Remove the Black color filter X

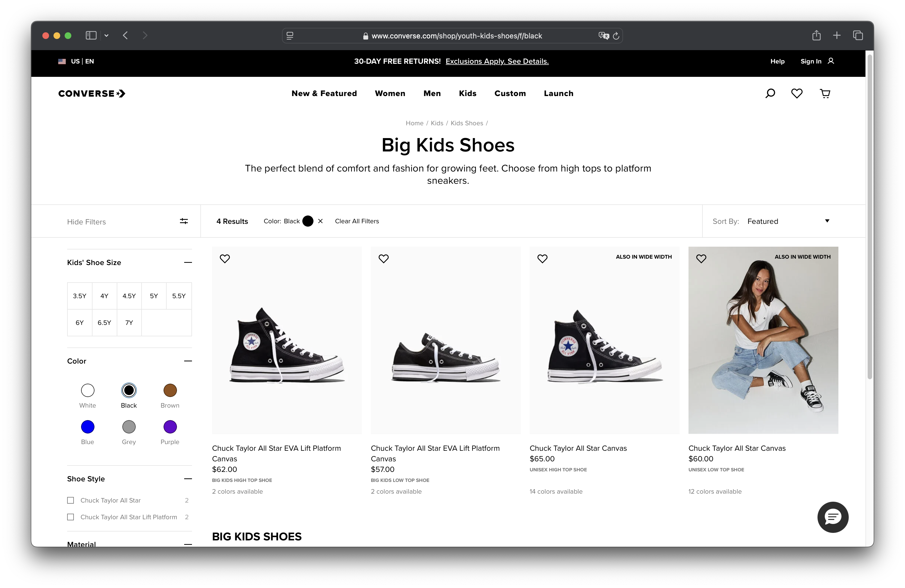320,221
